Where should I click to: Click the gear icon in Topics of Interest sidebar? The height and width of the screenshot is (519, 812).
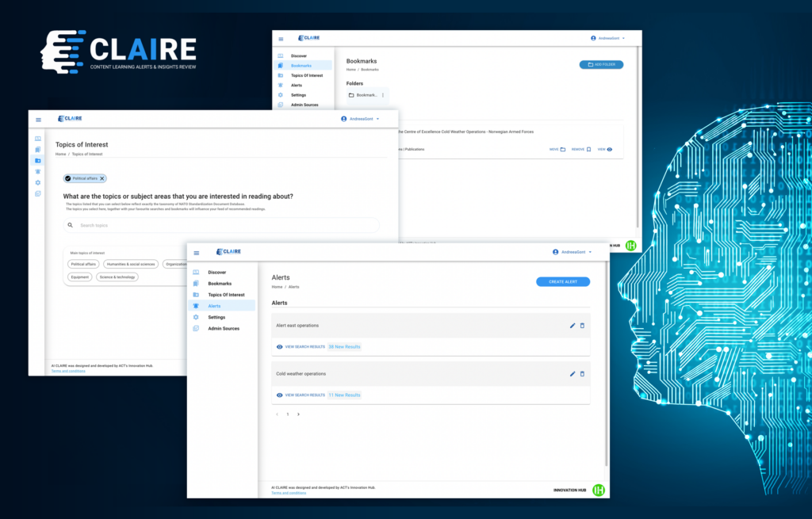38,182
